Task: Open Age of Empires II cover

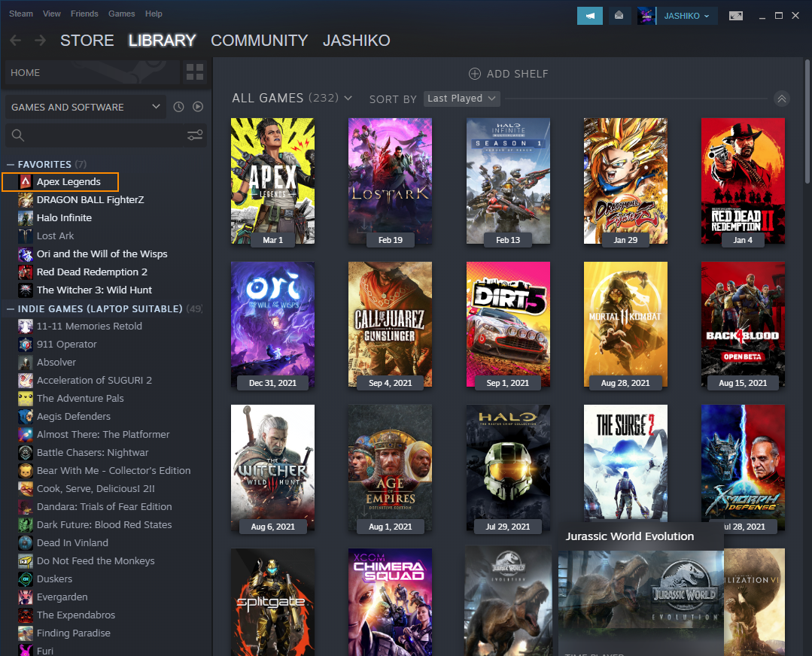Action: [x=390, y=467]
